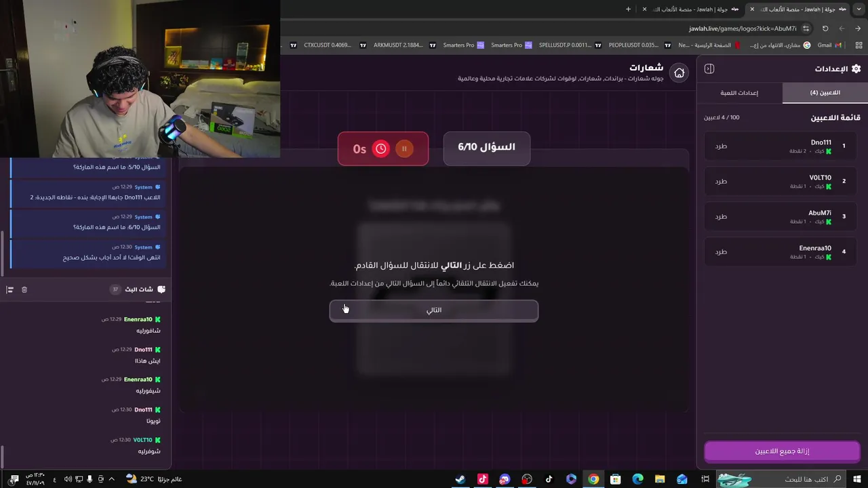868x488 pixels.
Task: Open the system tray clock and date
Action: click(35, 479)
